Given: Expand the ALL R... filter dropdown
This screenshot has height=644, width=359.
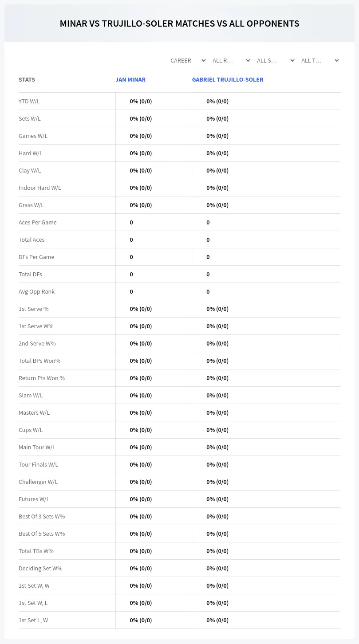Looking at the screenshot, I should [231, 60].
